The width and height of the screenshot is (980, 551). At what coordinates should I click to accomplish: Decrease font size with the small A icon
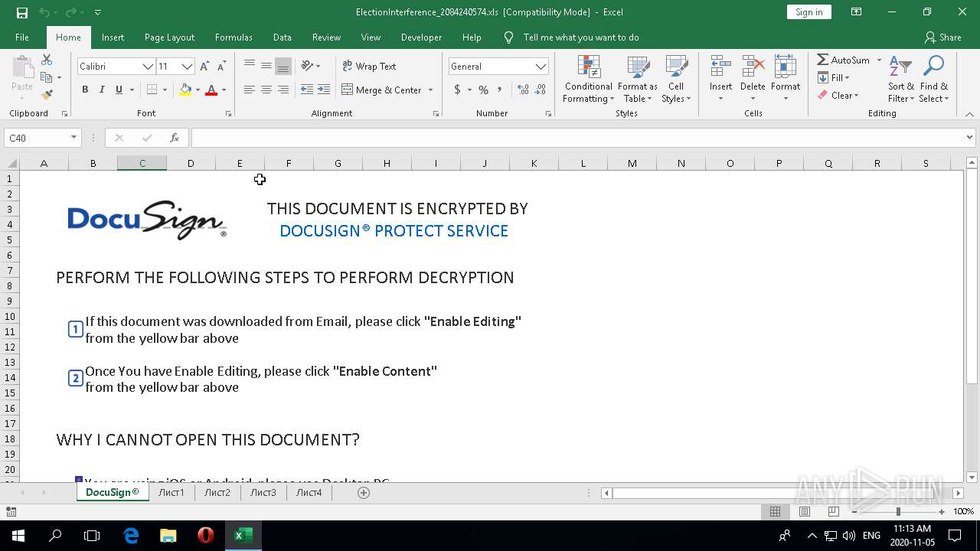pyautogui.click(x=220, y=67)
